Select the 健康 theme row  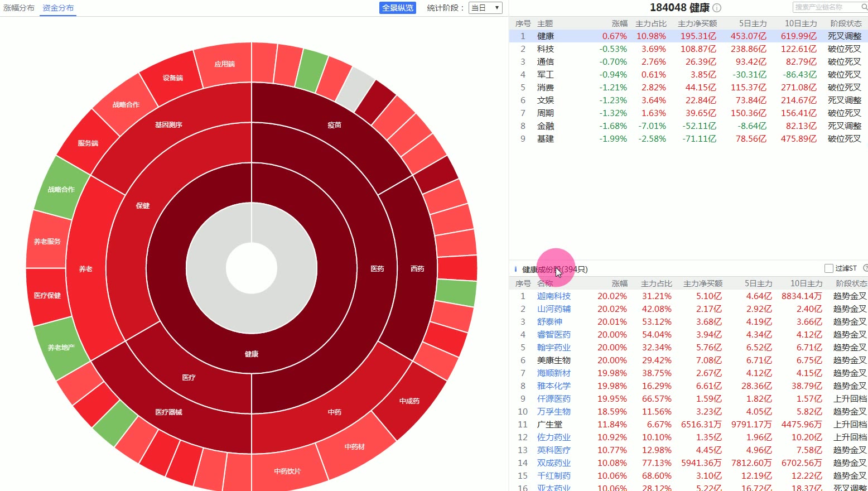point(688,36)
